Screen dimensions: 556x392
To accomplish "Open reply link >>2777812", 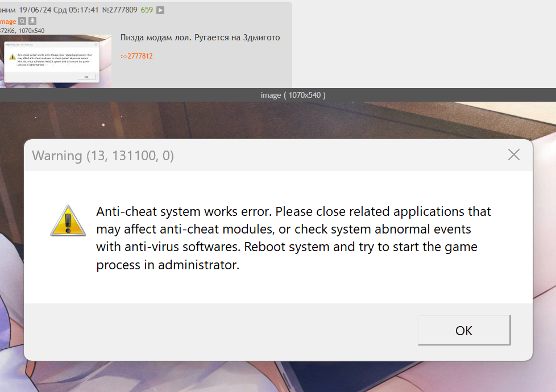I will pyautogui.click(x=136, y=56).
